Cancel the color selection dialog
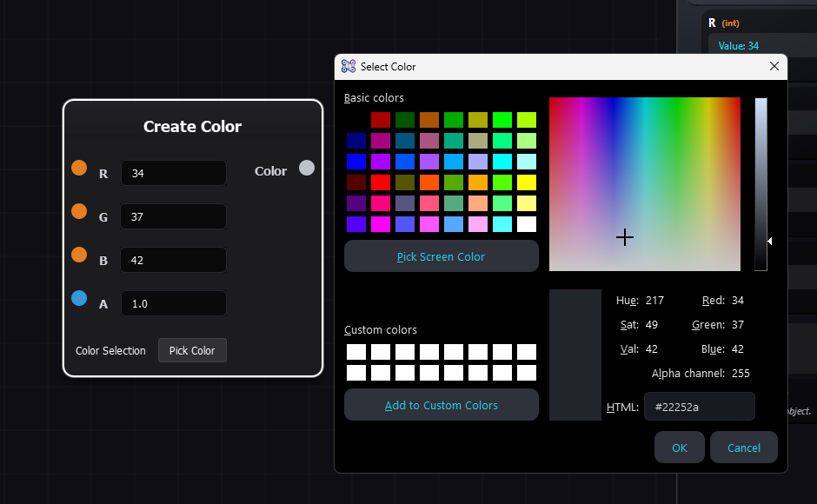 tap(743, 448)
